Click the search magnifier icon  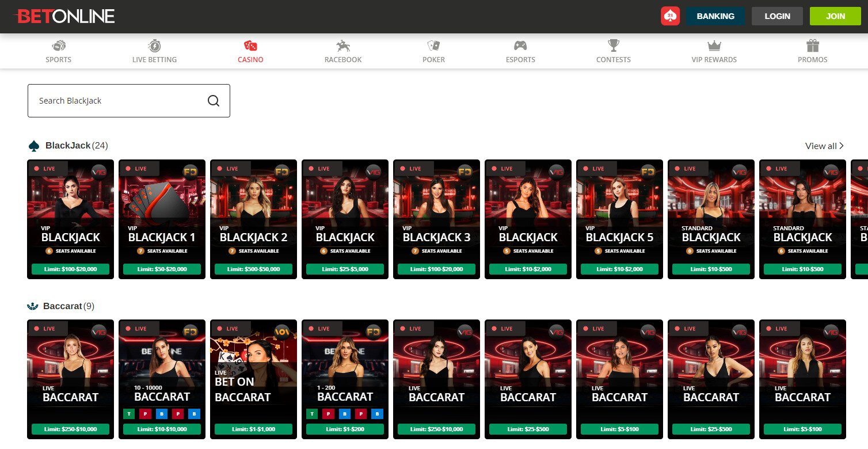click(x=214, y=101)
